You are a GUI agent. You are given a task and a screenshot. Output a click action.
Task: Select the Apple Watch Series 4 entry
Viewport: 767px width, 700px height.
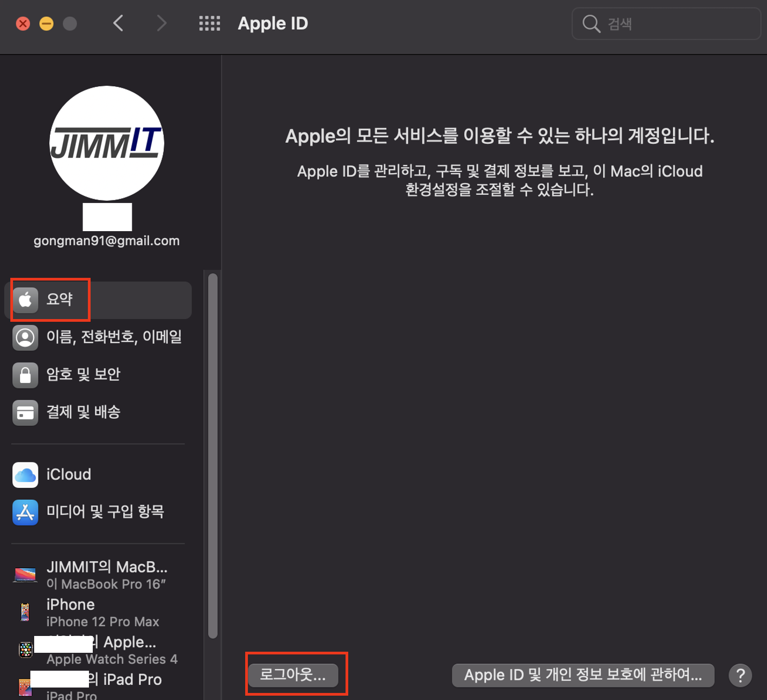click(99, 650)
